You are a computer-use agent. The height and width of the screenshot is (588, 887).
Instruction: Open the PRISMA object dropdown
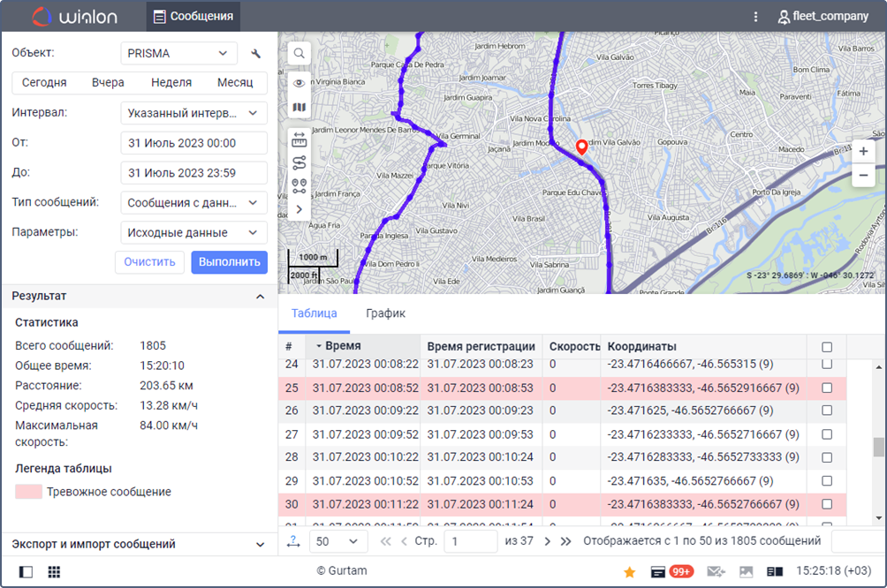tap(178, 54)
